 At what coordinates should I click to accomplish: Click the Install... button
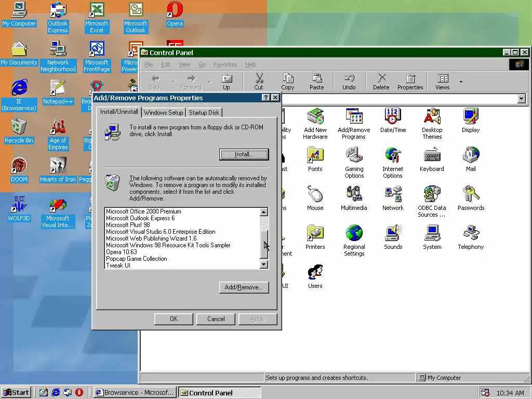click(x=244, y=154)
